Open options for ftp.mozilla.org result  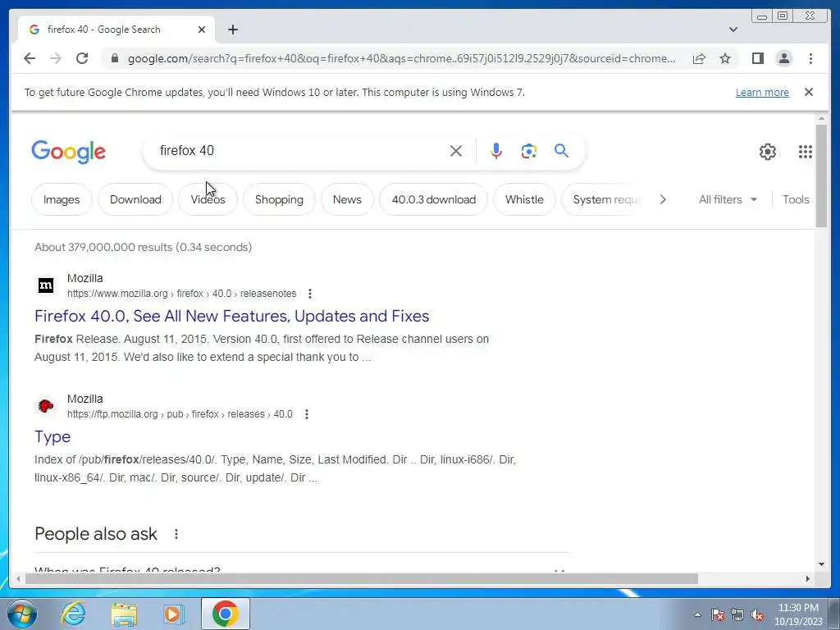pos(307,414)
